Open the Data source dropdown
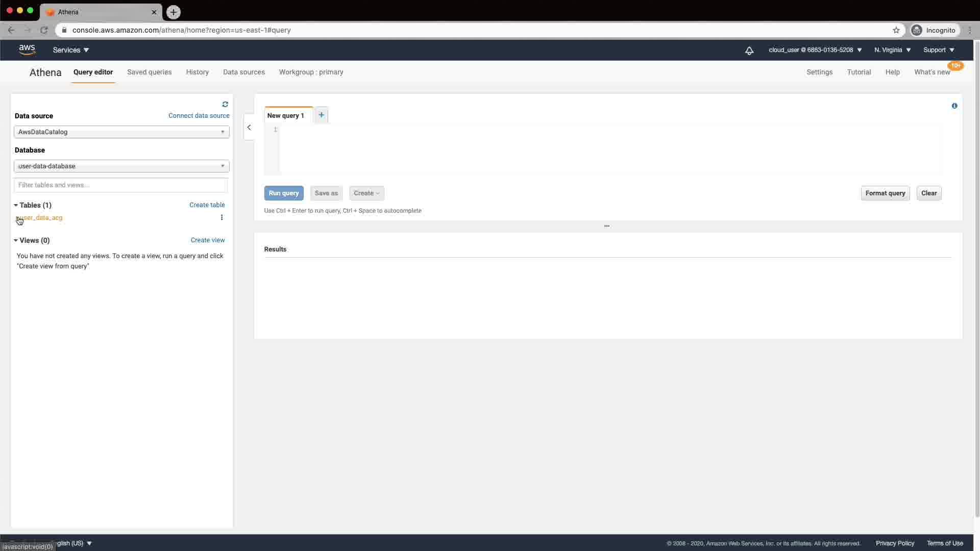Screen dimensions: 980x551 121,132
